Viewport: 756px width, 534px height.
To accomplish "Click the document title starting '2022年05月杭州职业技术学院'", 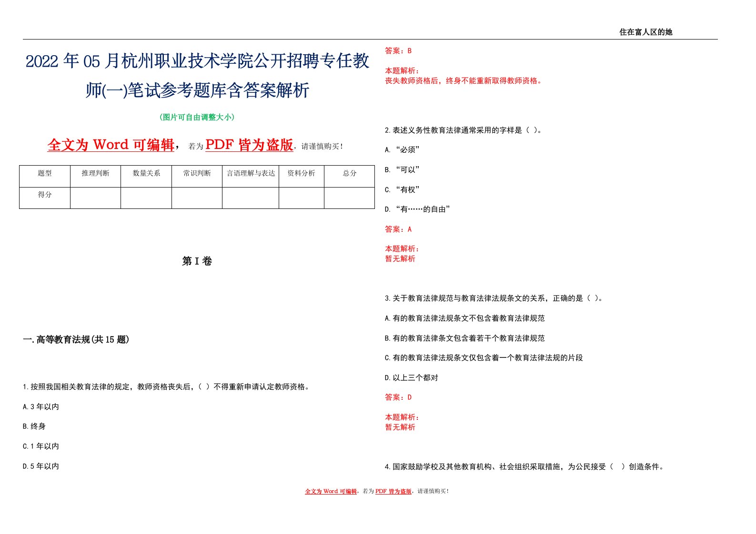I will coord(197,75).
